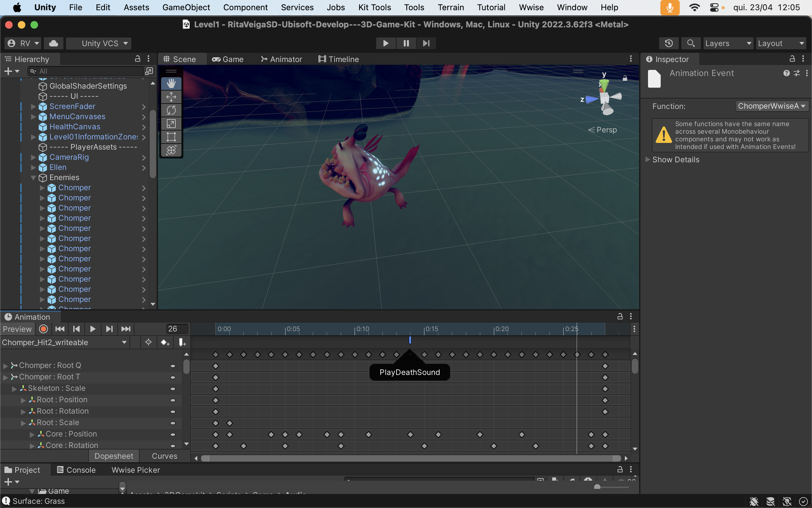Switch to the Animator tab
This screenshot has height=508, width=812.
click(281, 59)
